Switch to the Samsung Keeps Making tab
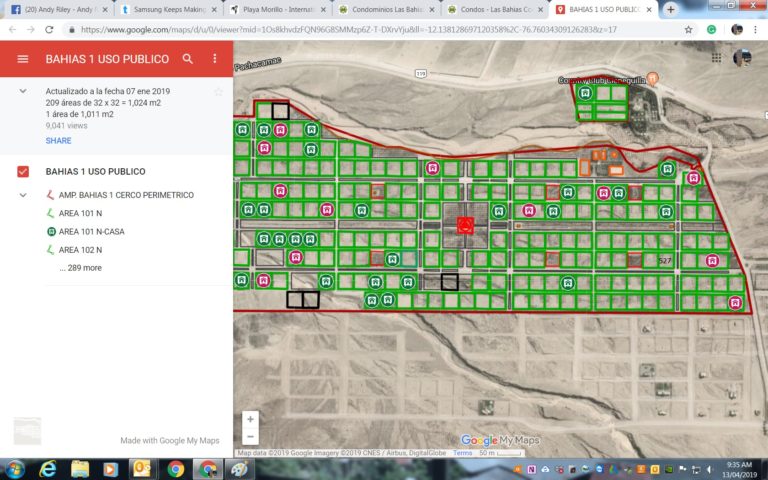Image resolution: width=768 pixels, height=480 pixels. (169, 9)
